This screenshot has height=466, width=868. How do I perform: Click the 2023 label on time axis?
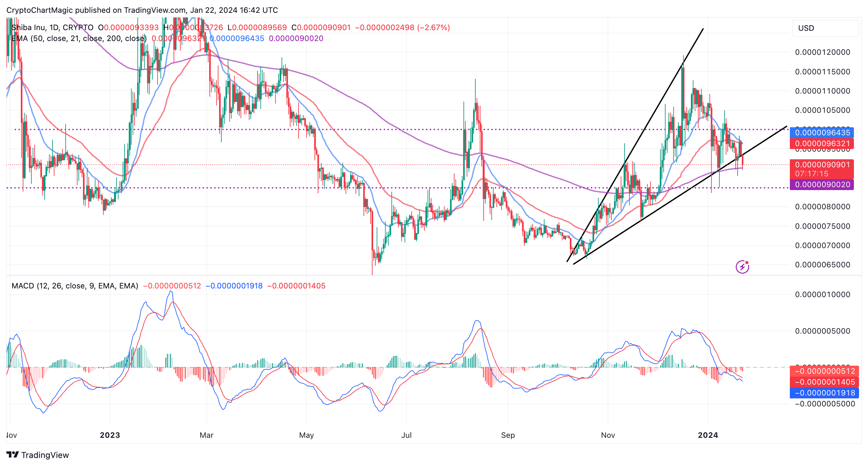pos(110,435)
